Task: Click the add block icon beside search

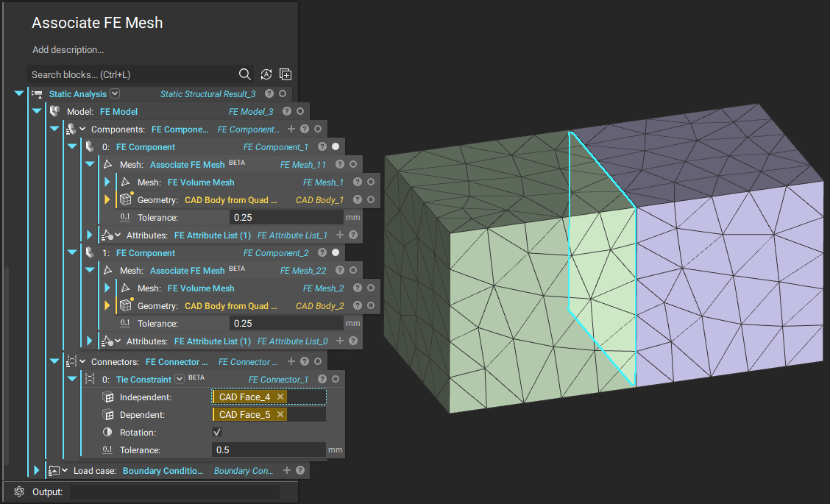Action: pos(285,74)
